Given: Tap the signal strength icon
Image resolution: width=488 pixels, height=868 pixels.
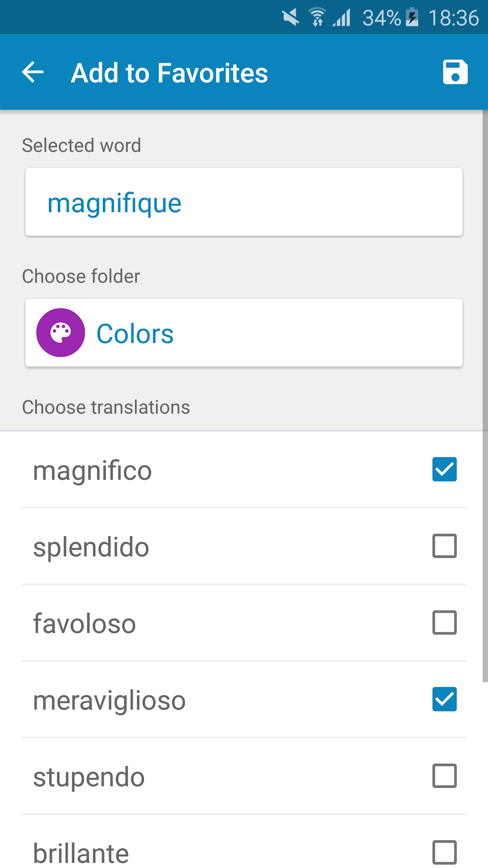Looking at the screenshot, I should coord(342,18).
